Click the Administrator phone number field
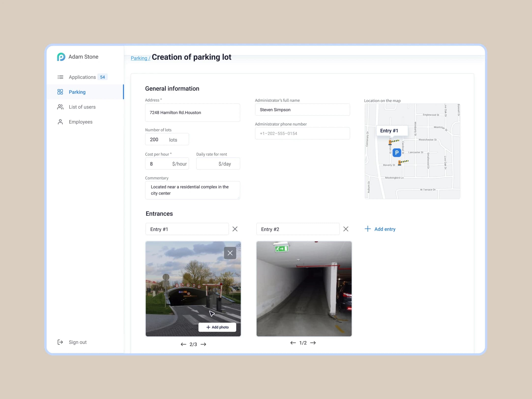532x399 pixels. [302, 133]
